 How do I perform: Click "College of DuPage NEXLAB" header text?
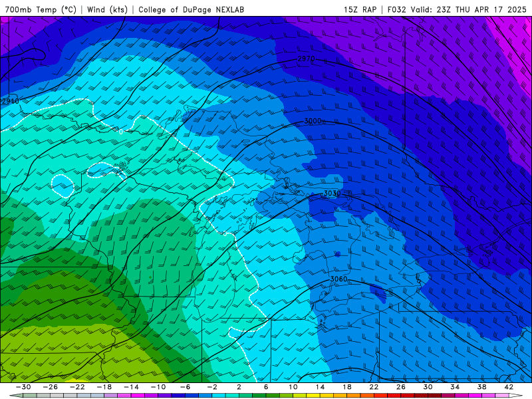tap(191, 9)
